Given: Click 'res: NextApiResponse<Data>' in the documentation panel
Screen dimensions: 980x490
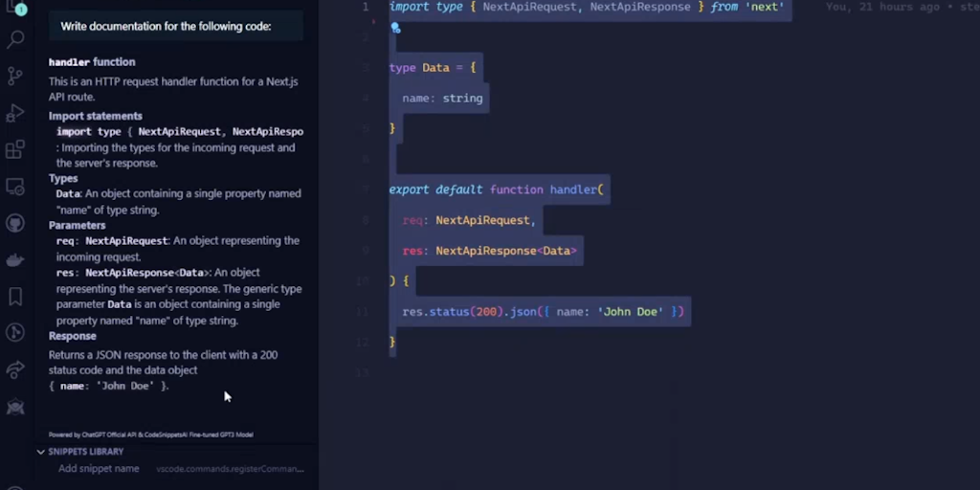Looking at the screenshot, I should pos(133,273).
